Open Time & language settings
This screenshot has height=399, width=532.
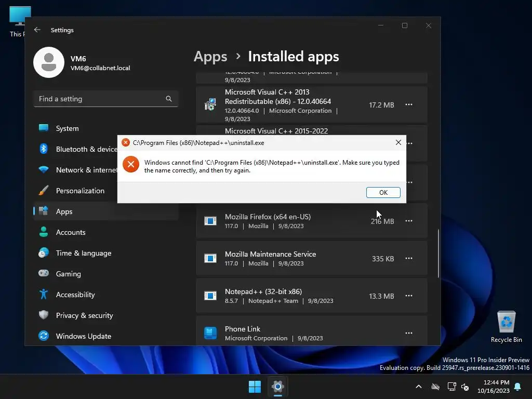pyautogui.click(x=106, y=253)
